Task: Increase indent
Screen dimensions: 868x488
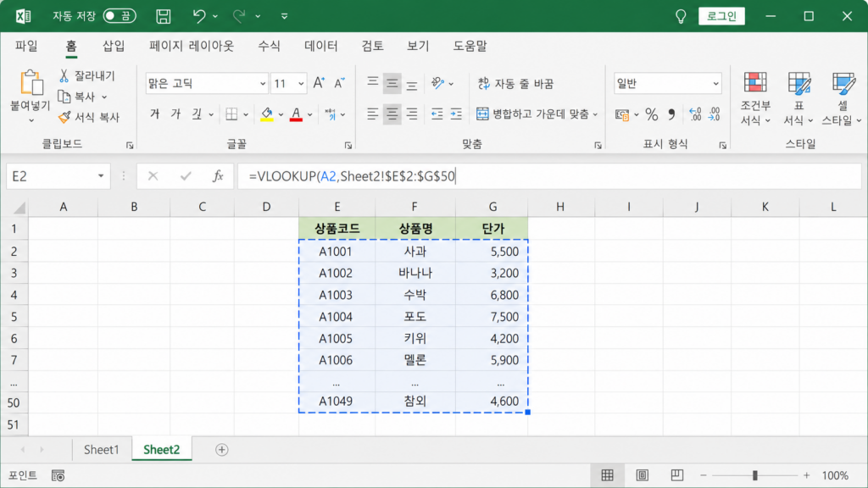Action: tap(456, 114)
